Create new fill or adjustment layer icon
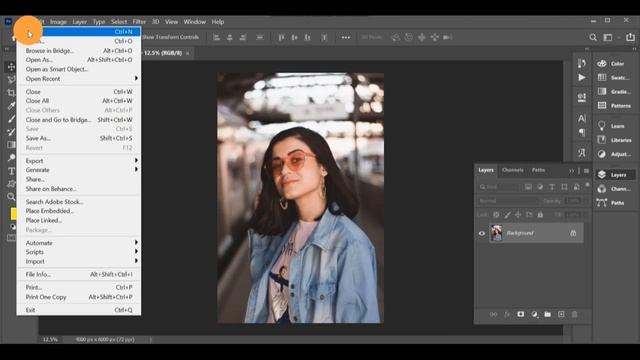 (x=534, y=314)
